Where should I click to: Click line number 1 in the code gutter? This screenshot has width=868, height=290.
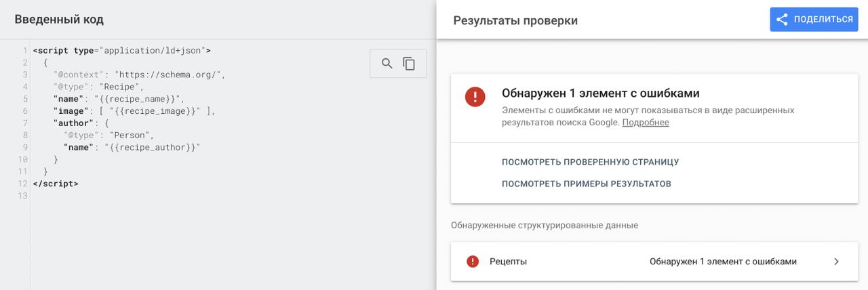click(24, 51)
